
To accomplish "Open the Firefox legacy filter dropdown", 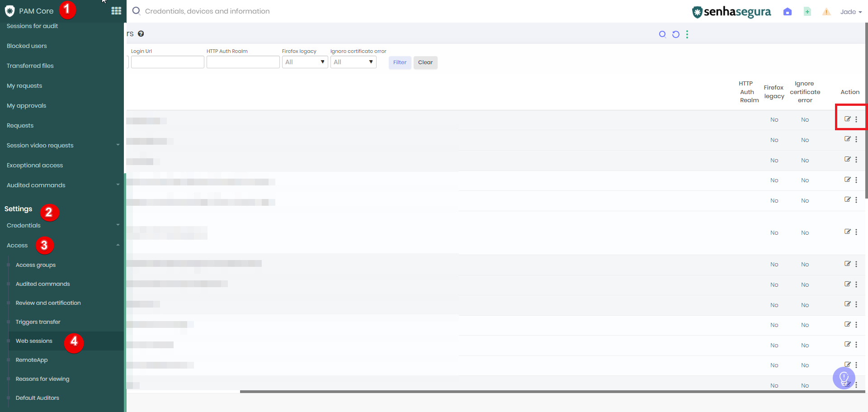I will 305,62.
